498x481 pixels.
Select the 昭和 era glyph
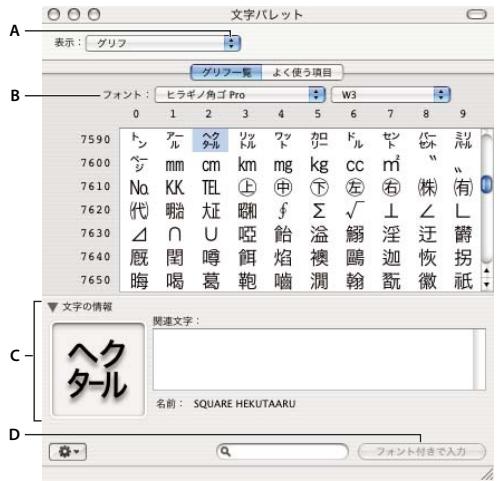(247, 211)
